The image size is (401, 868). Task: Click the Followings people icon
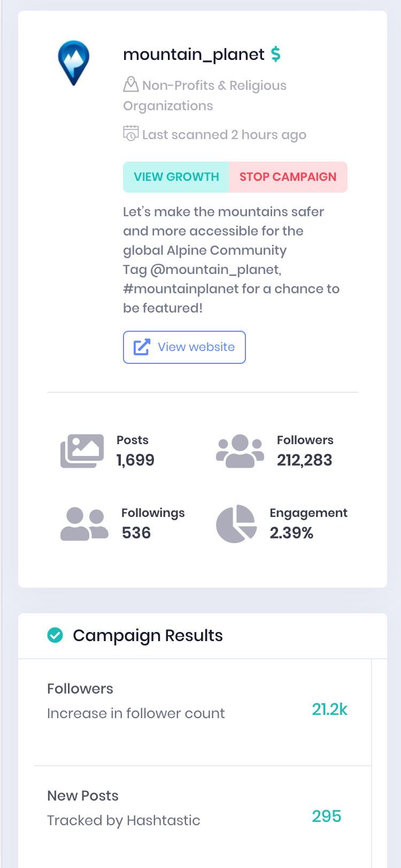click(84, 523)
